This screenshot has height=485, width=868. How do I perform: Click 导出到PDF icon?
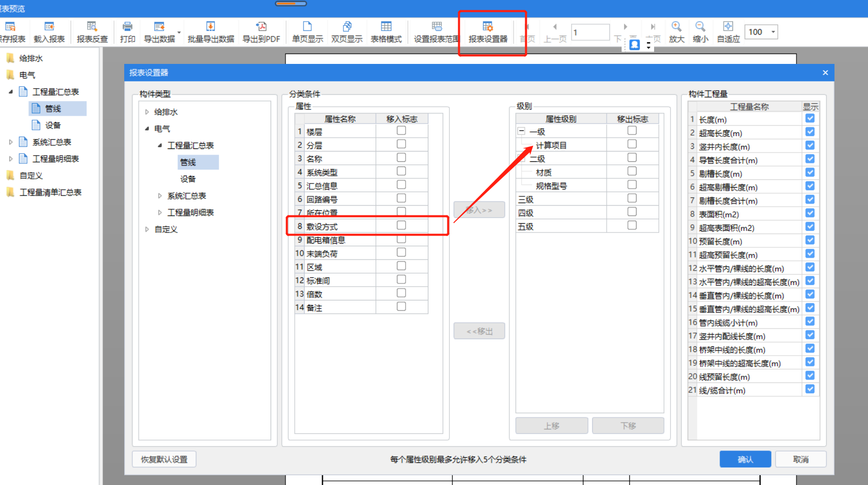tap(261, 32)
